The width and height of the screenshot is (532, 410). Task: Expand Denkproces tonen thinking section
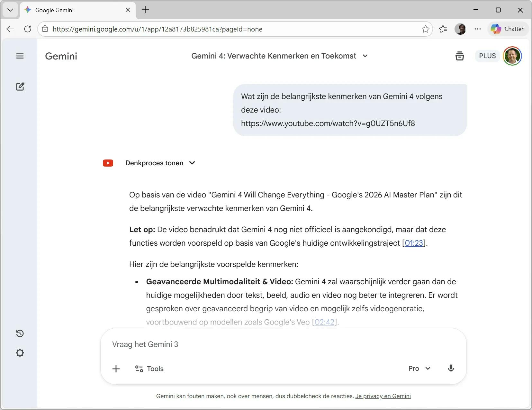tap(160, 163)
